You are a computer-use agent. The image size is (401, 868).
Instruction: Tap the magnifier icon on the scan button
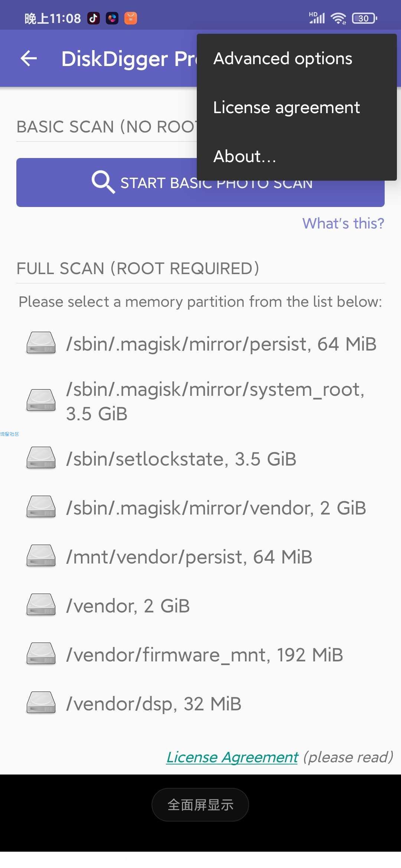tap(103, 182)
